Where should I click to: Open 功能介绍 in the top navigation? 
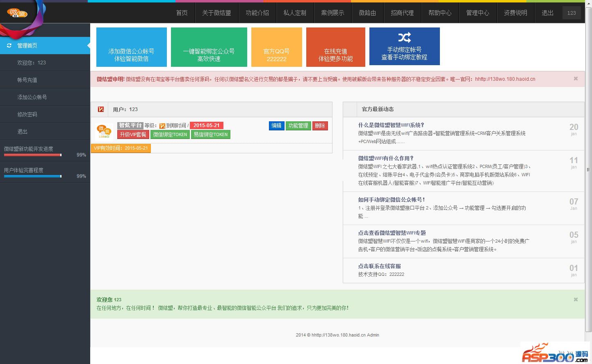tap(257, 13)
